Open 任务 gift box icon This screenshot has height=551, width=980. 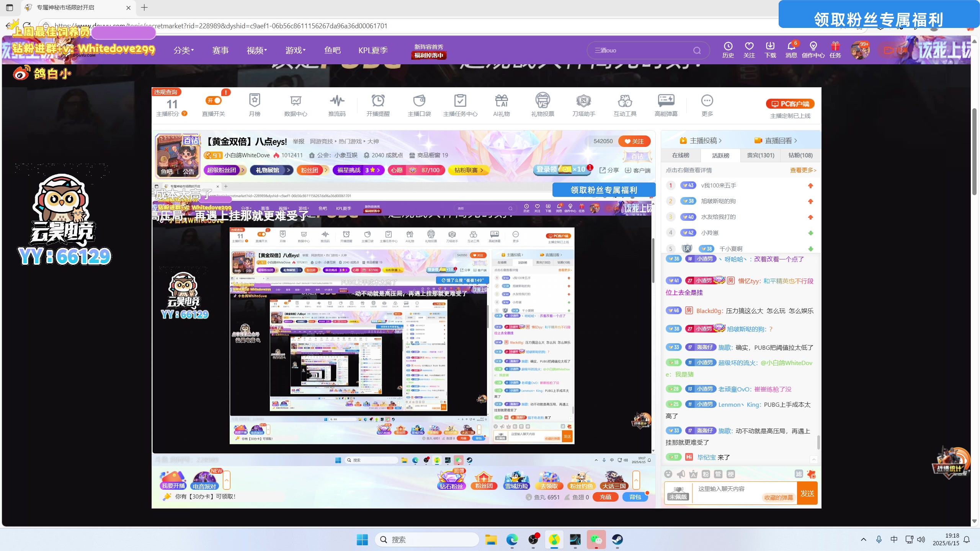[x=835, y=50]
